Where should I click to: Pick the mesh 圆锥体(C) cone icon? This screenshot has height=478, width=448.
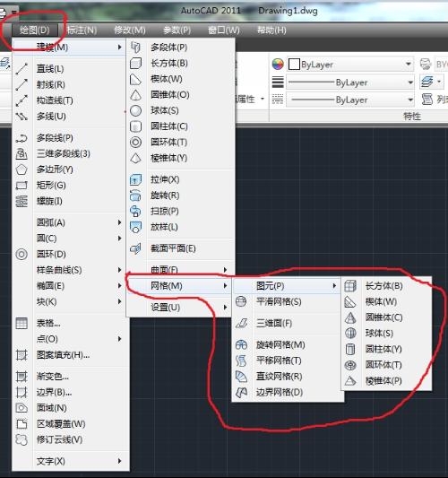(x=350, y=317)
